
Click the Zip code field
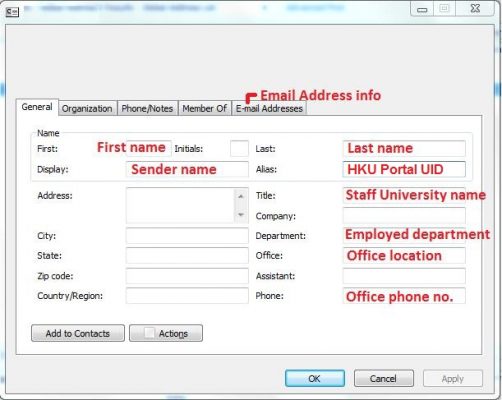click(187, 276)
